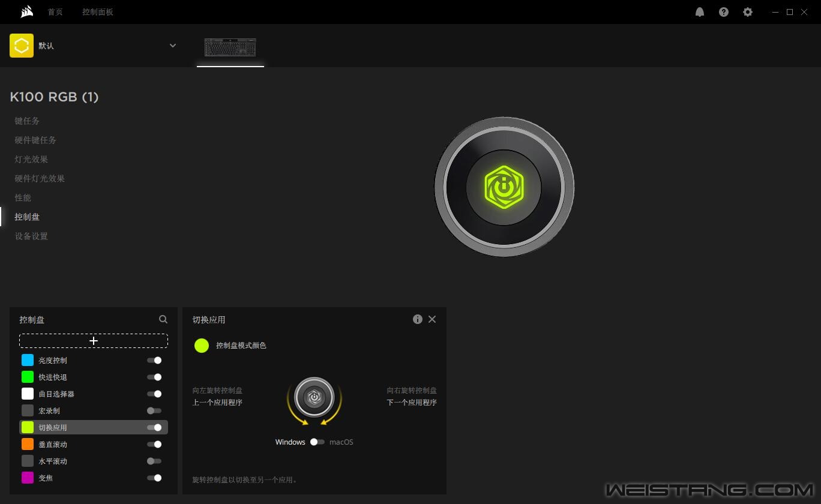The image size is (821, 504).
Task: Open the notifications bell
Action: [x=700, y=12]
